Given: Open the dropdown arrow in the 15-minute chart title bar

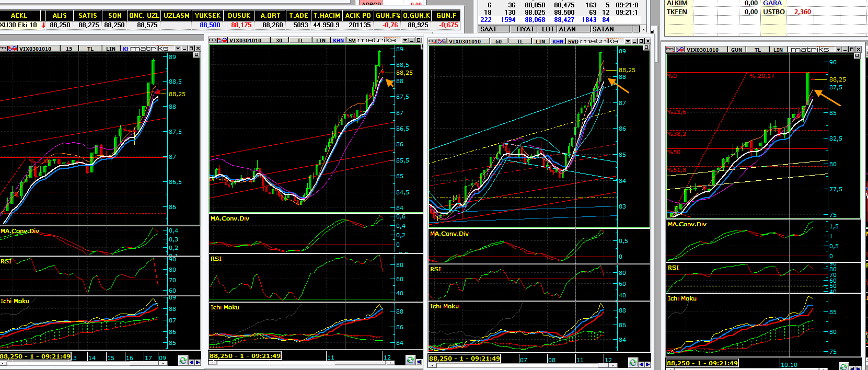Looking at the screenshot, I should (x=178, y=49).
